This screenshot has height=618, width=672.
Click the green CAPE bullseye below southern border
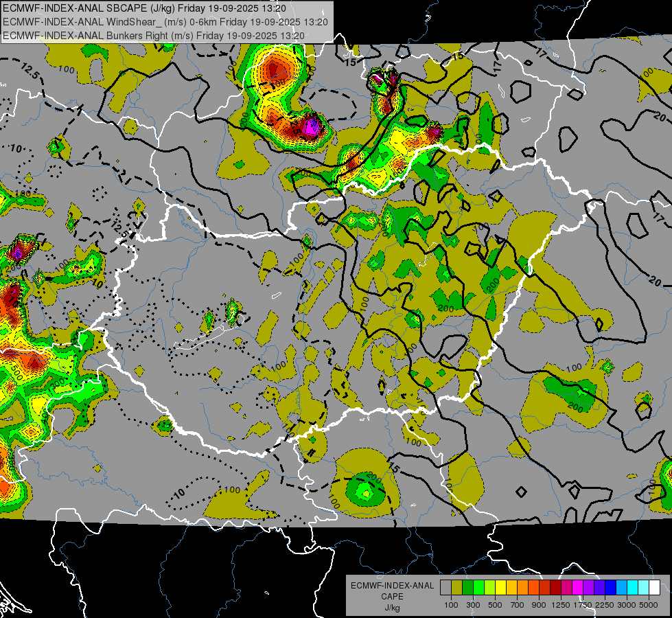(x=362, y=489)
